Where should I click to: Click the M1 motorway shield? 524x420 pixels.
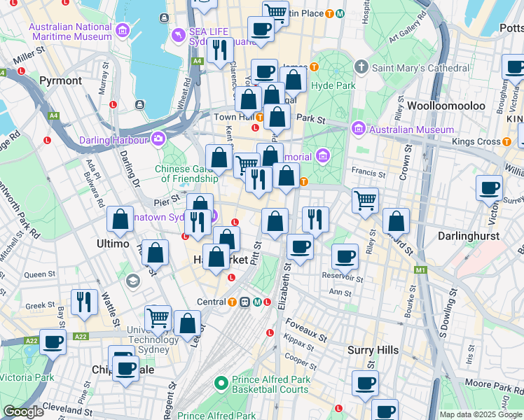pos(420,269)
